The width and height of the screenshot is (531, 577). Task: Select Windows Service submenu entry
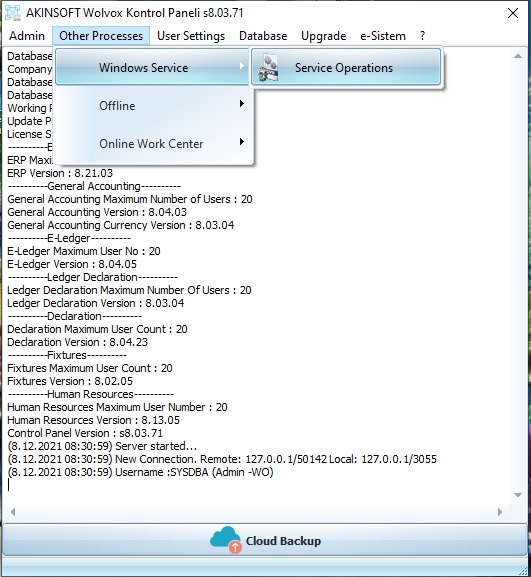[152, 68]
